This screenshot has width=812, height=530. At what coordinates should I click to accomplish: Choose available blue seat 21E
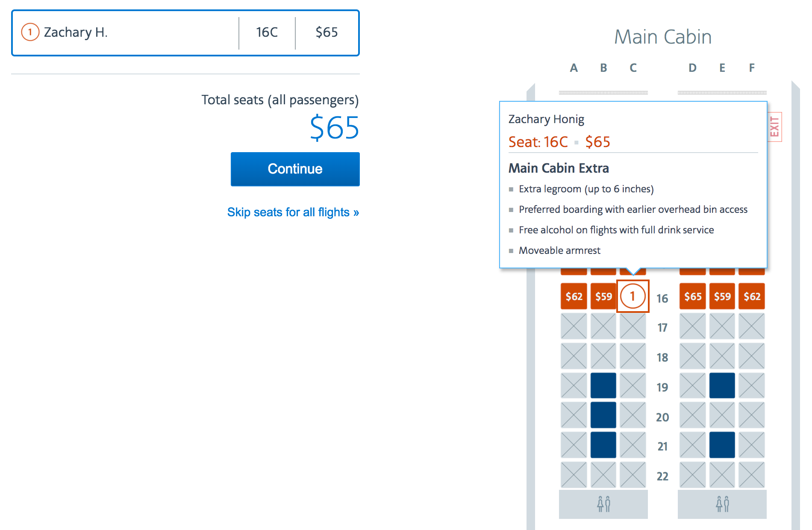(x=722, y=445)
